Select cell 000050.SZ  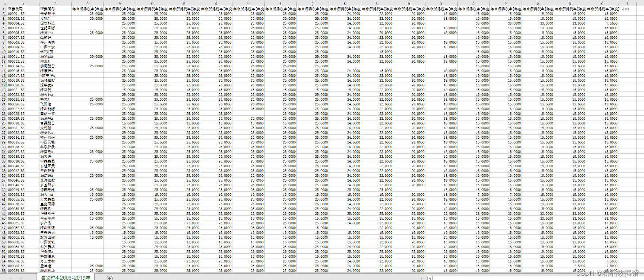point(23,194)
